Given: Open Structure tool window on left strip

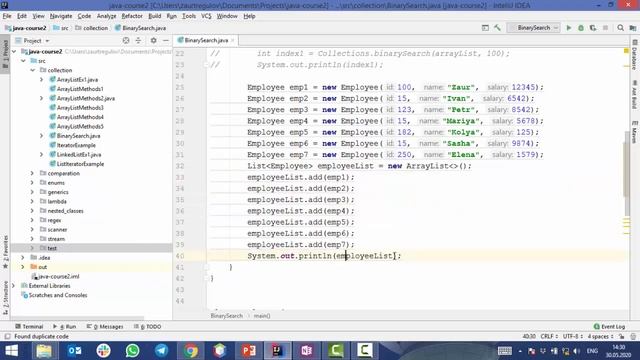Looking at the screenshot, I should point(5,297).
